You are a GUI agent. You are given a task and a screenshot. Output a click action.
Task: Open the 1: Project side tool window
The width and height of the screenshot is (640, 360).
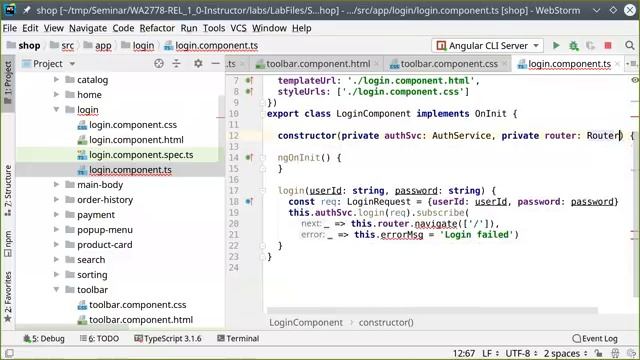8,83
